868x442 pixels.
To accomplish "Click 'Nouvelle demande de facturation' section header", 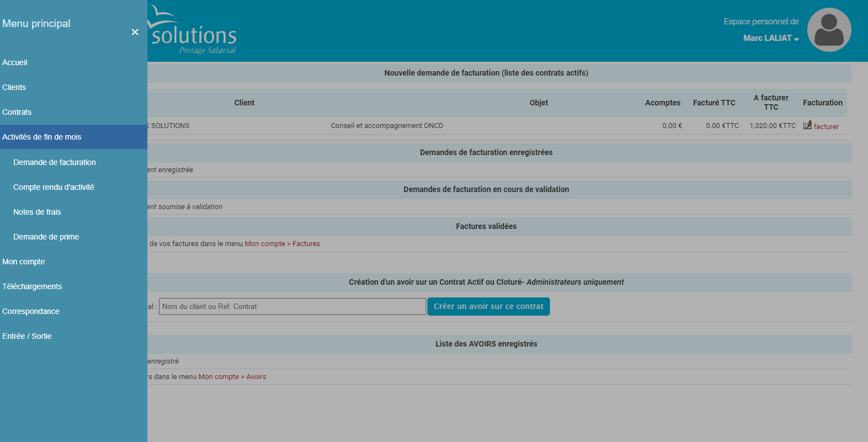I will coord(486,73).
